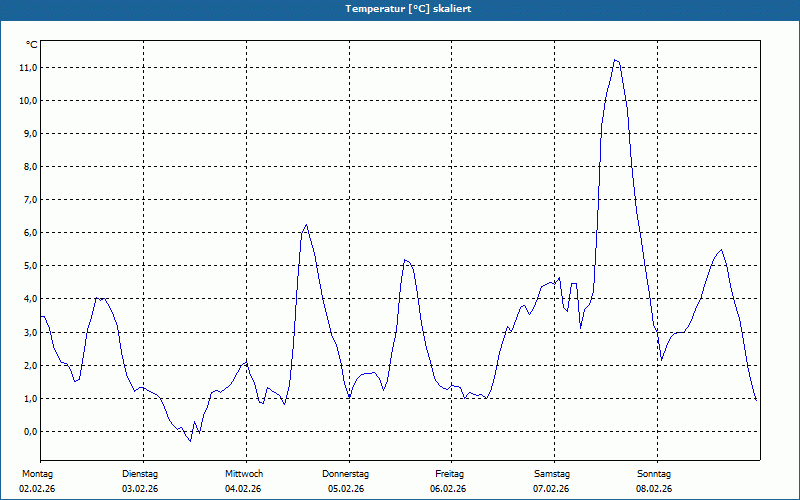Click the highest peak of the temperature curve
The image size is (800, 500).
pyautogui.click(x=615, y=60)
